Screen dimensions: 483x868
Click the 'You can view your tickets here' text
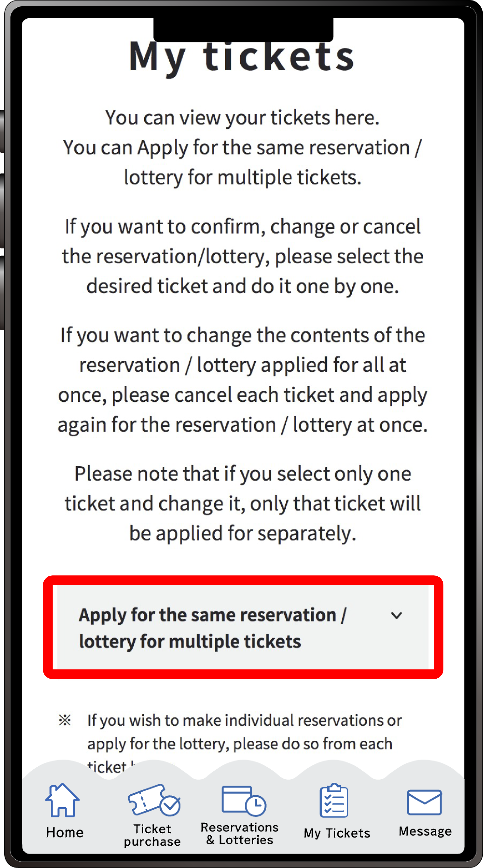[242, 118]
